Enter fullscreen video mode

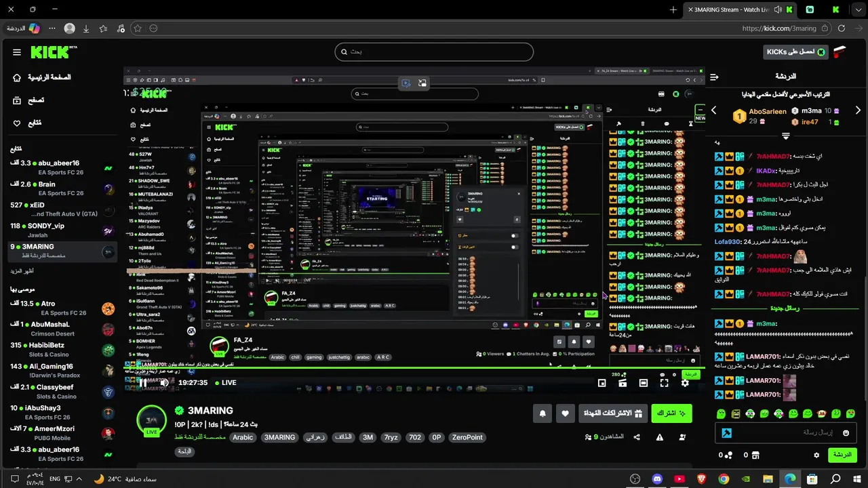(665, 383)
